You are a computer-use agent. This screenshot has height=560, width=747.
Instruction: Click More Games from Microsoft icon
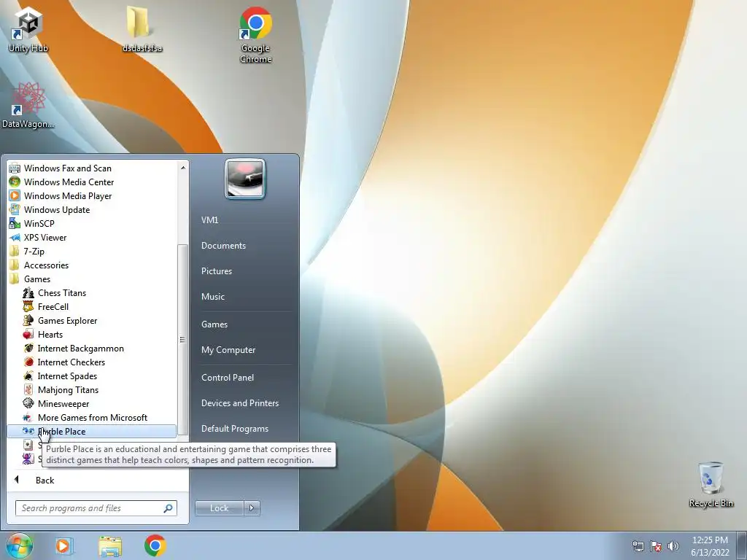tap(28, 417)
